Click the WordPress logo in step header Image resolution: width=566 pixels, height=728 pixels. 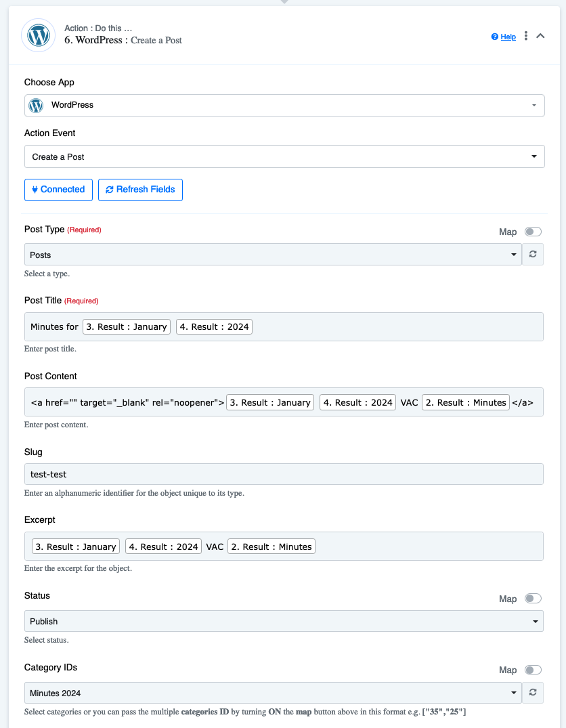click(38, 35)
